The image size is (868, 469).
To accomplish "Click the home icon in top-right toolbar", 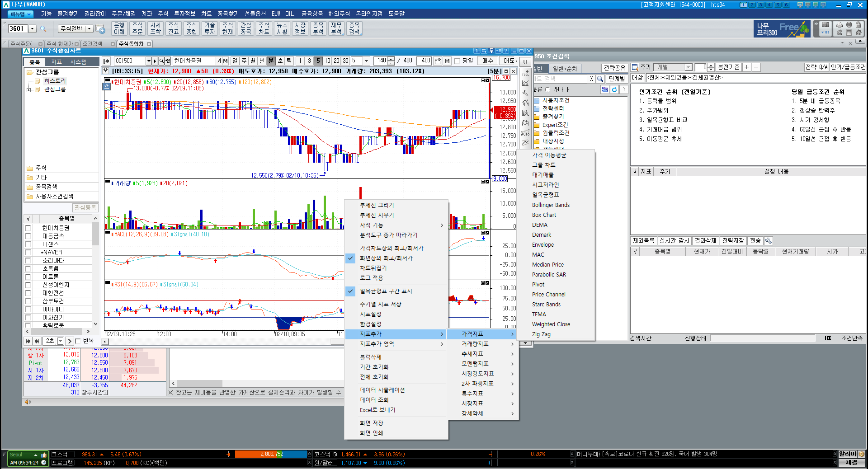I will coord(859,33).
